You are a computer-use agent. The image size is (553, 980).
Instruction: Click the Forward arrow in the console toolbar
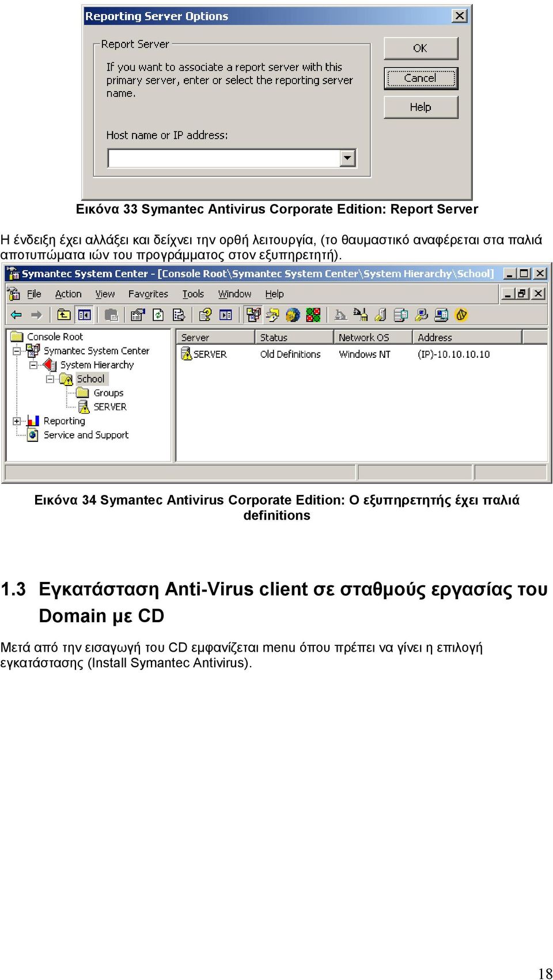[x=37, y=315]
